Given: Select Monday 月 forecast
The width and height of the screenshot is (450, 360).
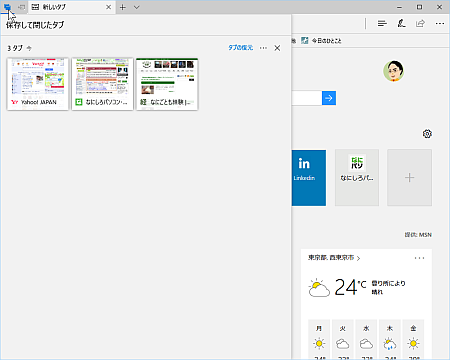Looking at the screenshot, I should pos(319,339).
